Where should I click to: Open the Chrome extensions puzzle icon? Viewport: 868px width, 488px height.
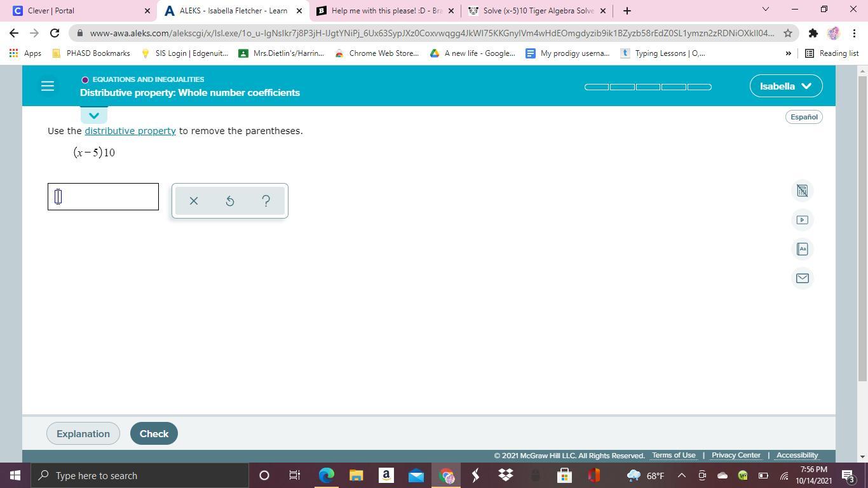click(x=813, y=33)
